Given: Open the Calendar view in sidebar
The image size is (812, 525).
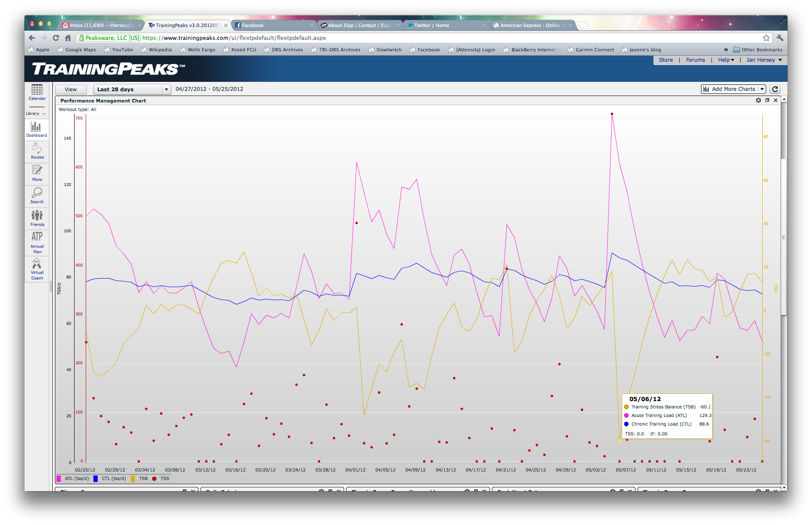Looking at the screenshot, I should [37, 92].
